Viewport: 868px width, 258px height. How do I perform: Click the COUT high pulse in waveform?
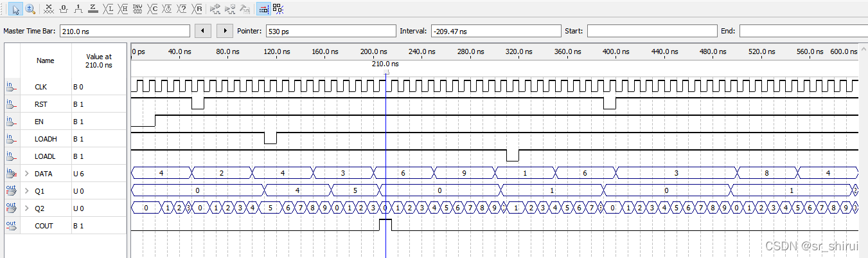pyautogui.click(x=385, y=225)
